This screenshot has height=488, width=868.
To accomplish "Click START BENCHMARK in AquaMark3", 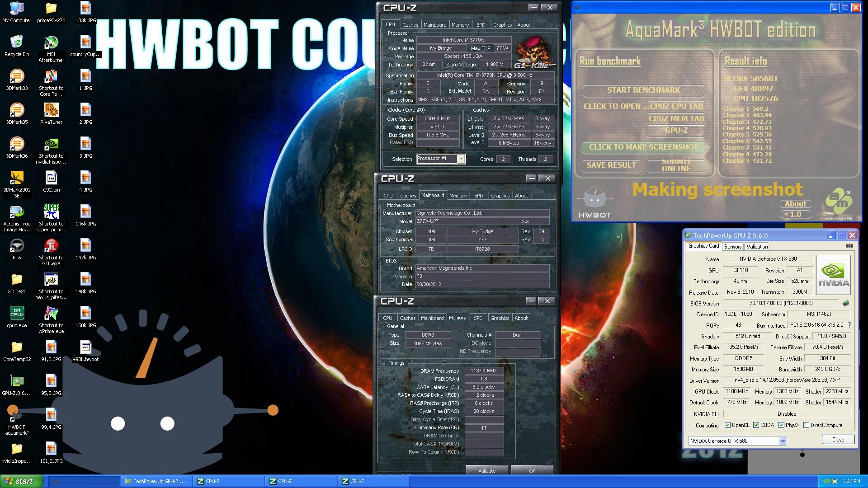I will pyautogui.click(x=643, y=90).
